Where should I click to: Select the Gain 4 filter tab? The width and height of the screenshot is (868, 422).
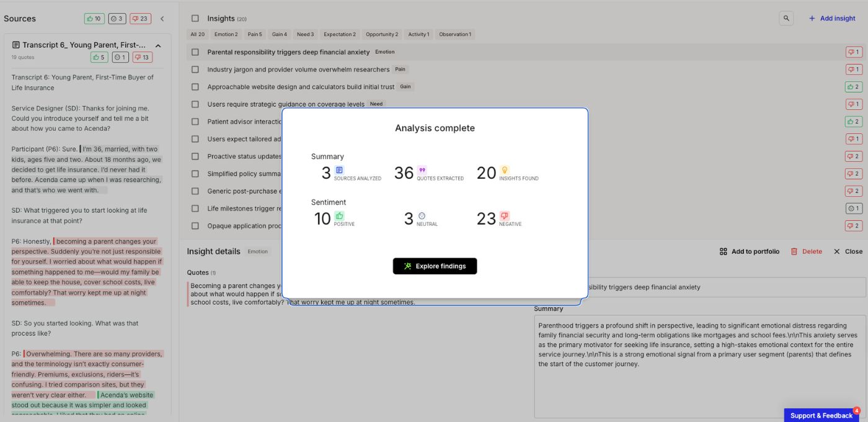click(x=280, y=35)
